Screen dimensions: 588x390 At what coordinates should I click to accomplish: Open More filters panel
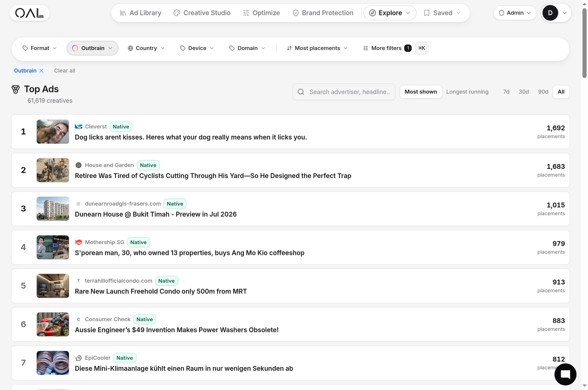387,48
